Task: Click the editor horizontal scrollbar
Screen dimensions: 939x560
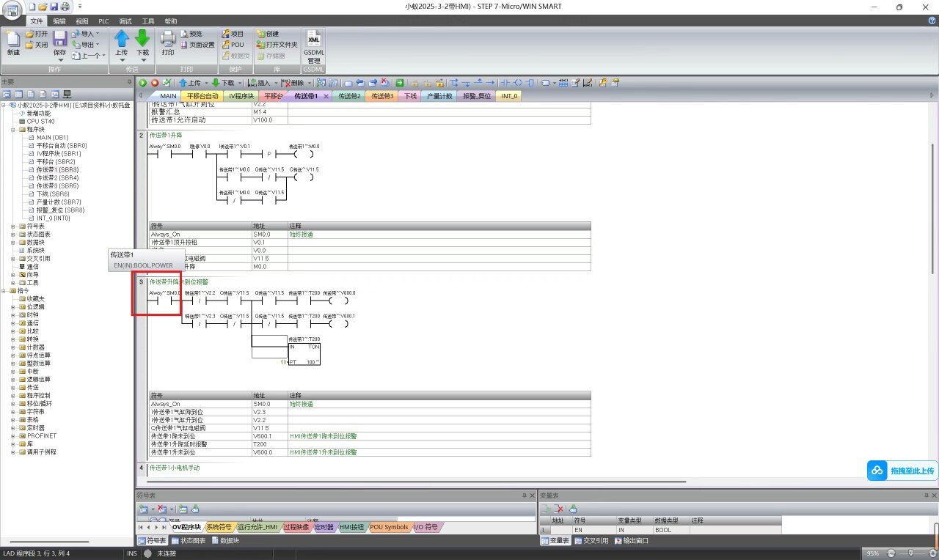Action: [x=416, y=482]
